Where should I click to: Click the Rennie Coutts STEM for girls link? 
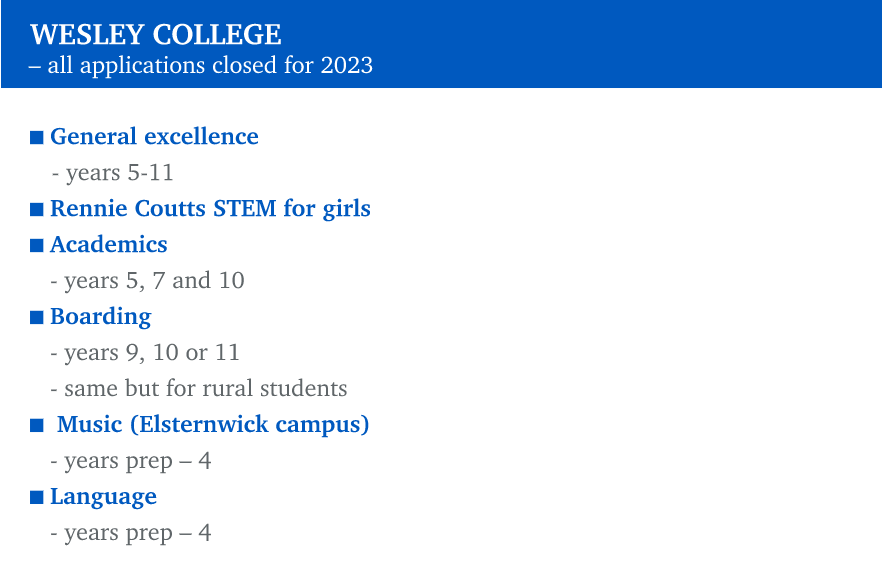pos(210,209)
